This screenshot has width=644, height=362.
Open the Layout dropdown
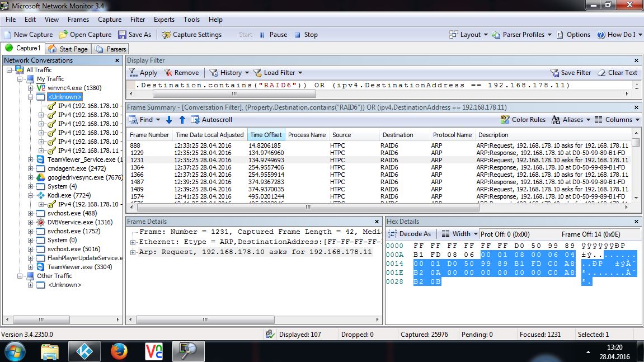[x=469, y=35]
